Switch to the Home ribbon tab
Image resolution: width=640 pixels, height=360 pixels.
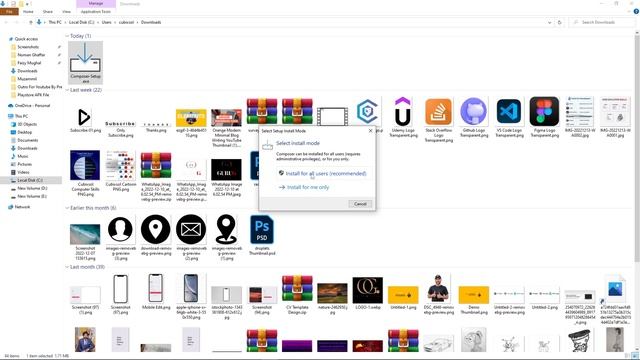pos(28,12)
